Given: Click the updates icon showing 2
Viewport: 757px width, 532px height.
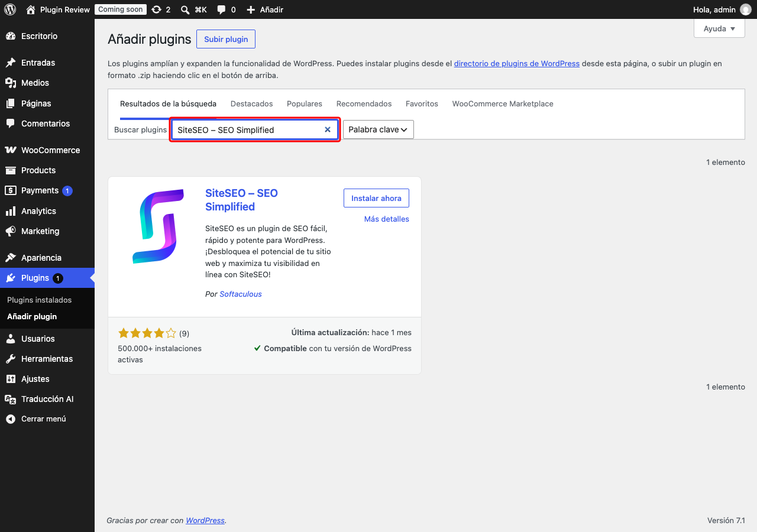Looking at the screenshot, I should pyautogui.click(x=156, y=9).
